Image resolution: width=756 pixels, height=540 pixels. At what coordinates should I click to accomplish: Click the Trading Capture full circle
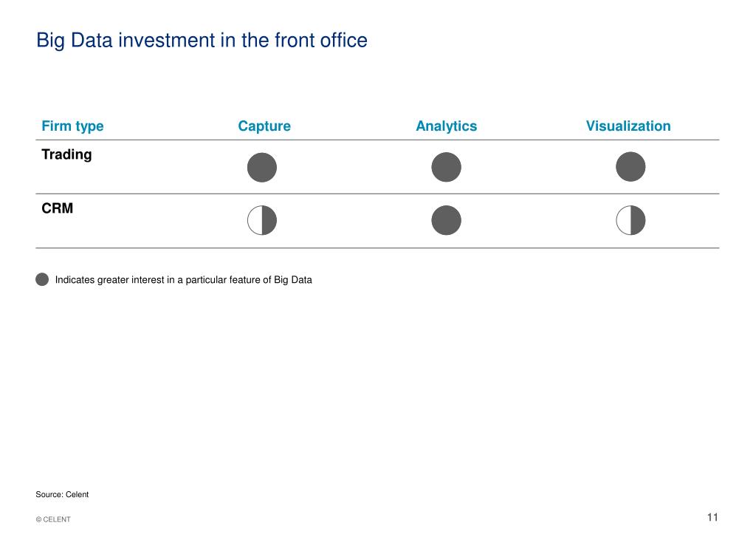[x=262, y=168]
